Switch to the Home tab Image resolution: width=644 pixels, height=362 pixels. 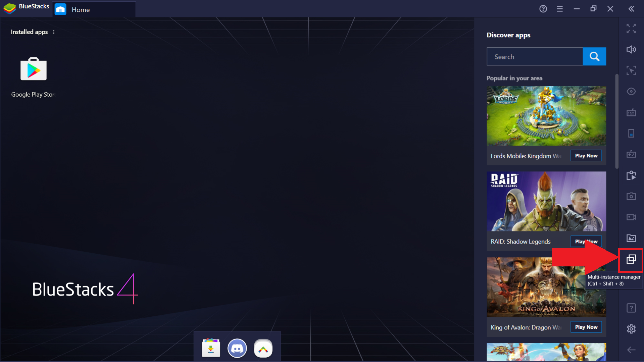[94, 9]
